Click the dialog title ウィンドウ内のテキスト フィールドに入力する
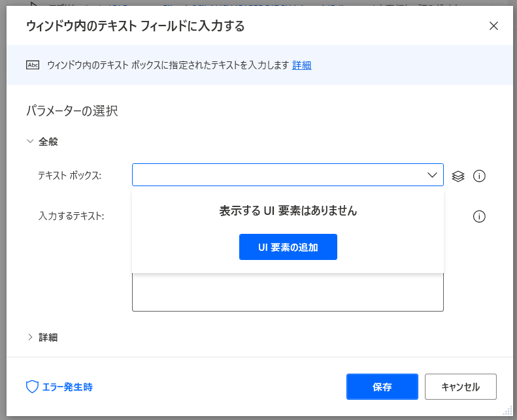Image resolution: width=517 pixels, height=420 pixels. tap(135, 25)
